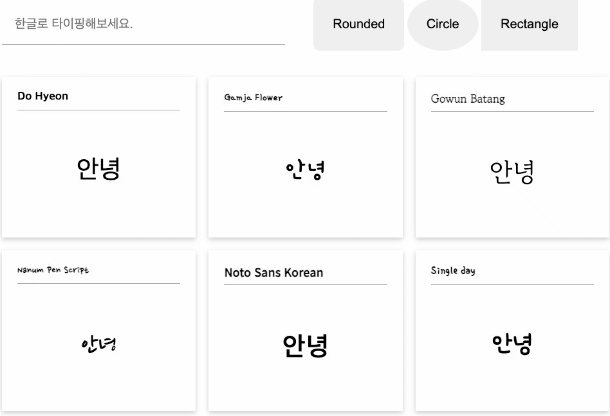Click the 안녕 preview in Single day card
Screen dimensions: 610x416
(512, 343)
